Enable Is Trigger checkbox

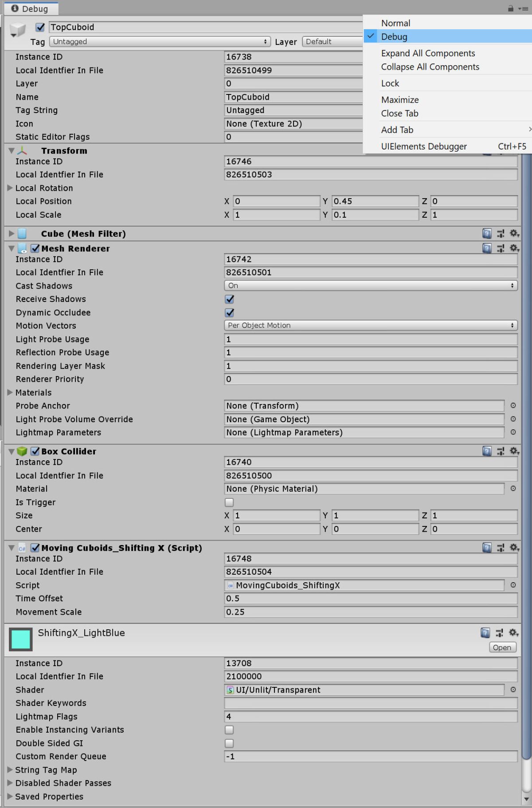pos(229,502)
